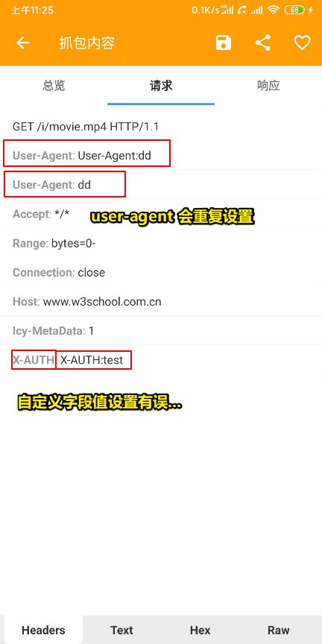Viewport: 322px width, 644px height.
Task: Tap the Wi-Fi icon in the status bar
Action: [273, 10]
